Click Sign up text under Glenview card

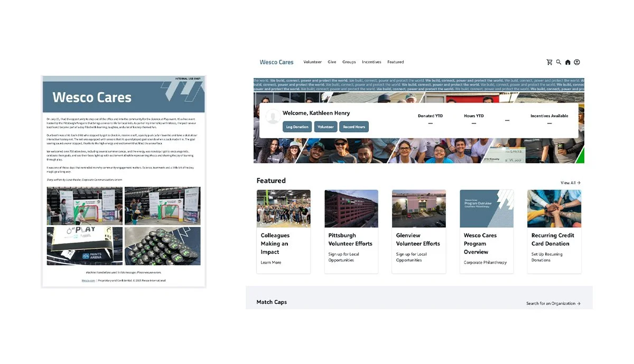412,257
